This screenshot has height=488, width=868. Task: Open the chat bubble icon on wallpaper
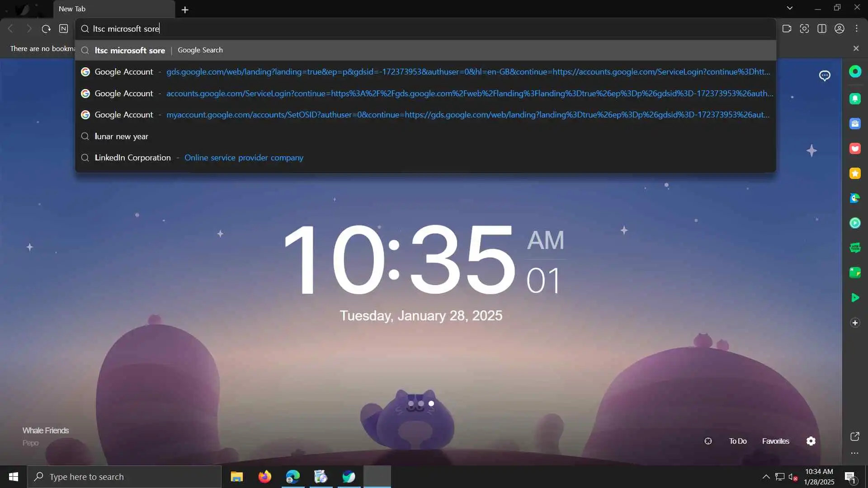click(x=825, y=75)
